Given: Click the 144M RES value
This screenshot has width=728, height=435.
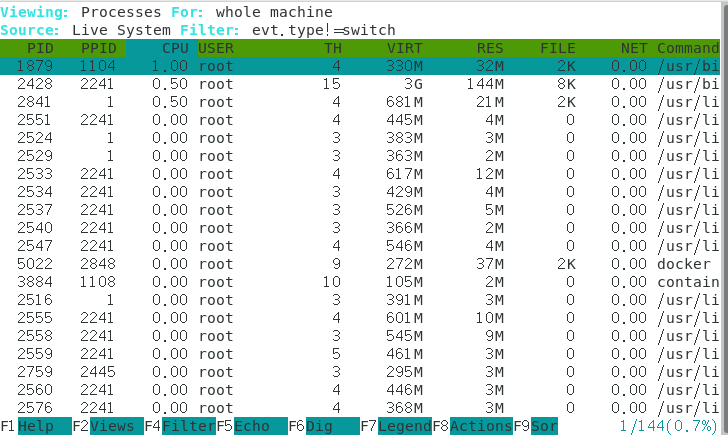Looking at the screenshot, I should [x=485, y=84].
